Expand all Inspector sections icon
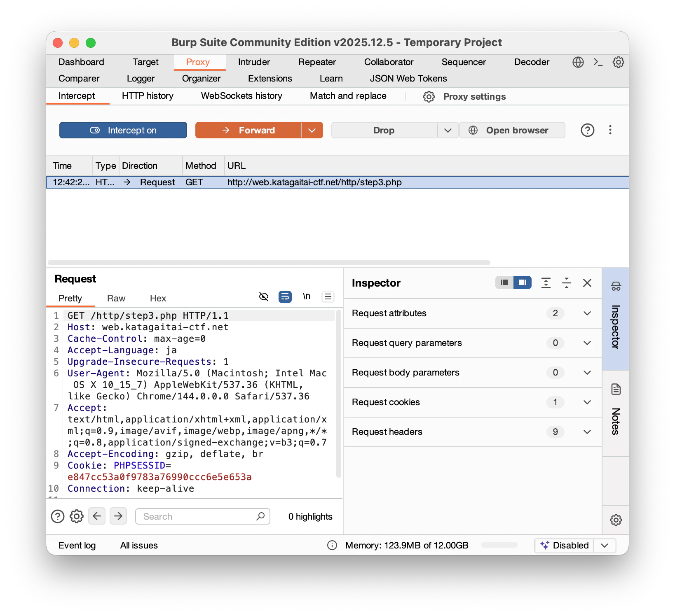 point(546,282)
